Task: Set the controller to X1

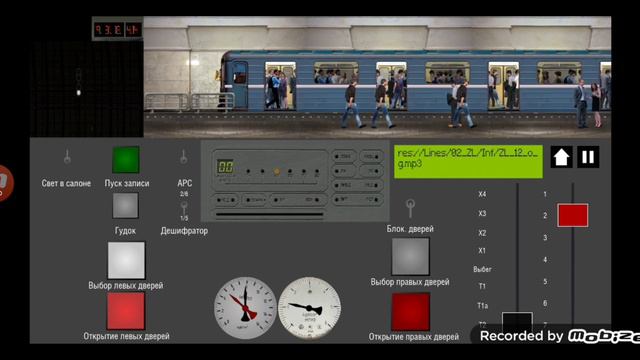Action: click(482, 251)
